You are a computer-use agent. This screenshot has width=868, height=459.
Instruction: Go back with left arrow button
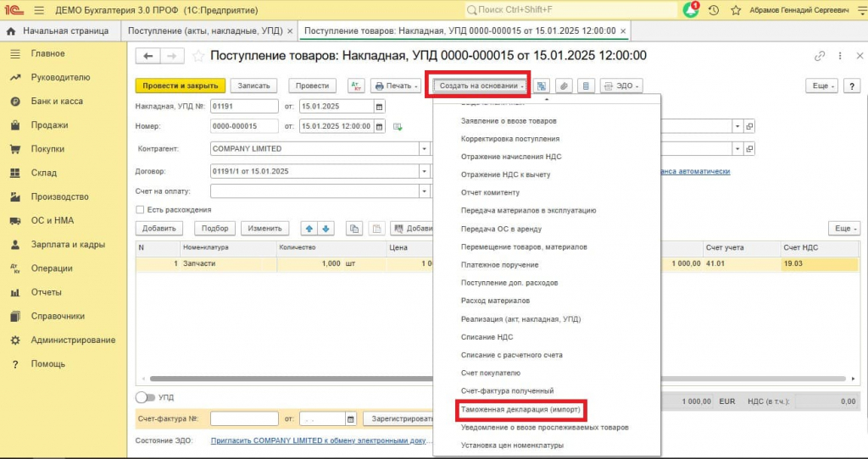click(147, 56)
